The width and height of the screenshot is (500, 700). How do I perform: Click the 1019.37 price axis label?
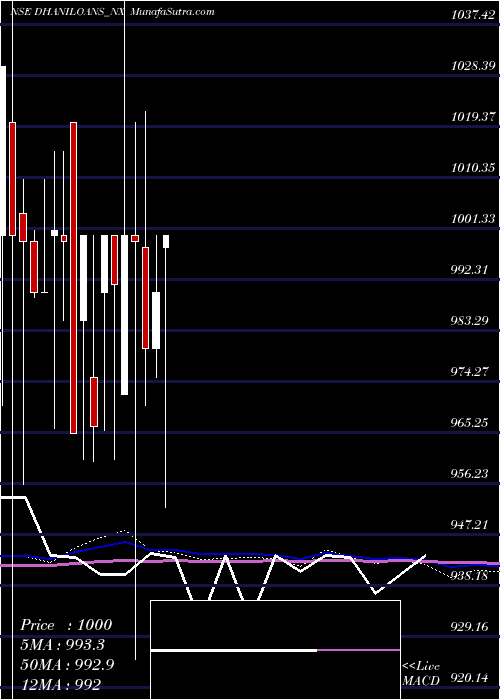[474, 117]
